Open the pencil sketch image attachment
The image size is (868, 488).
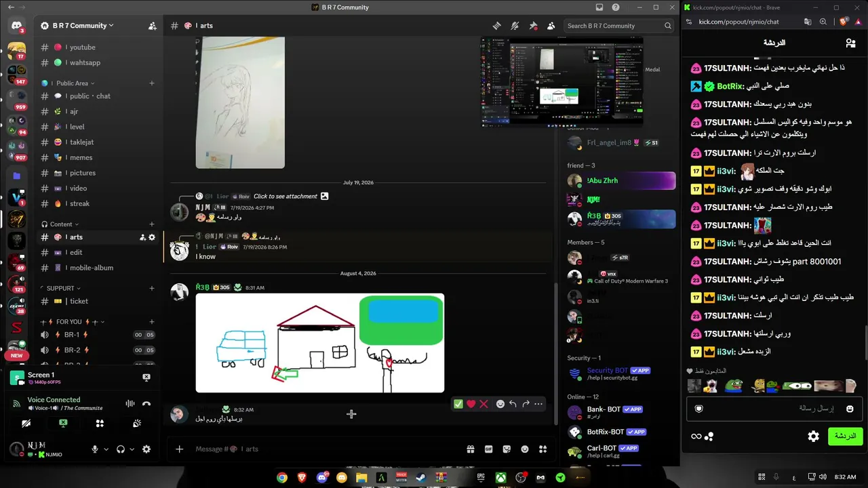pos(240,102)
